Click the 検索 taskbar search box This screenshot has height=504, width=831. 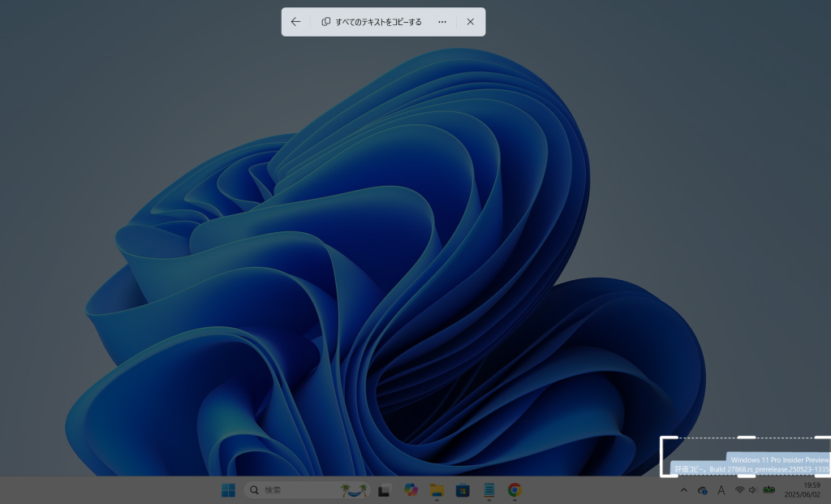308,490
